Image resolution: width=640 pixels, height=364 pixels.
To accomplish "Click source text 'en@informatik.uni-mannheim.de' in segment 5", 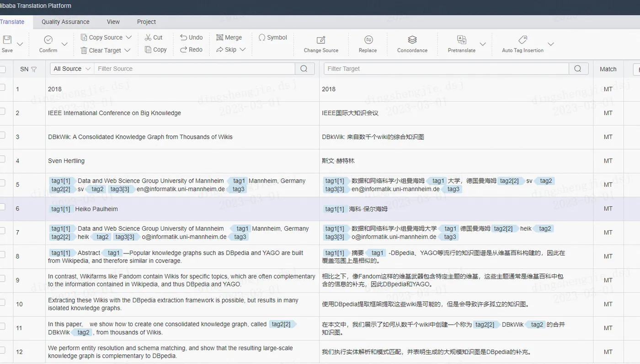I will pyautogui.click(x=181, y=189).
